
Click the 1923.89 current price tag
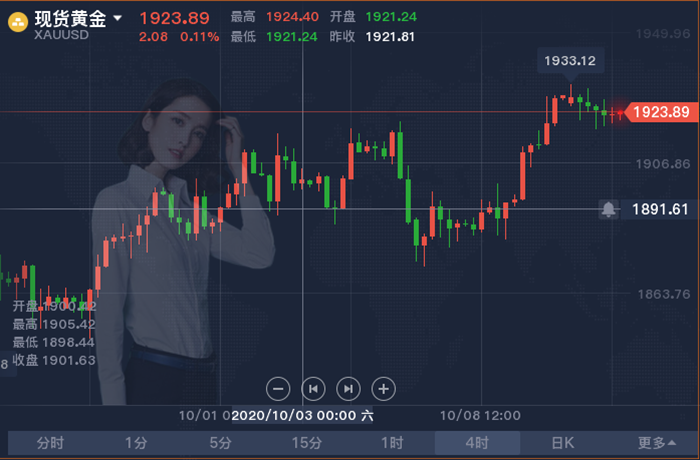click(x=661, y=112)
